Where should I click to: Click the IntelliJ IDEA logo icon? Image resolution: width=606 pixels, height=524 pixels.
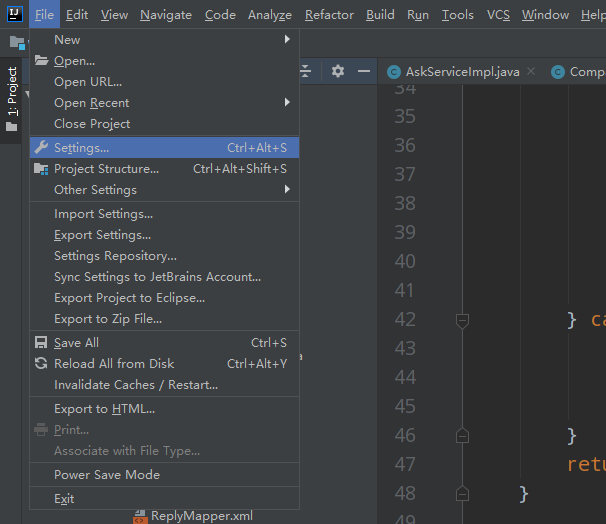click(x=15, y=14)
